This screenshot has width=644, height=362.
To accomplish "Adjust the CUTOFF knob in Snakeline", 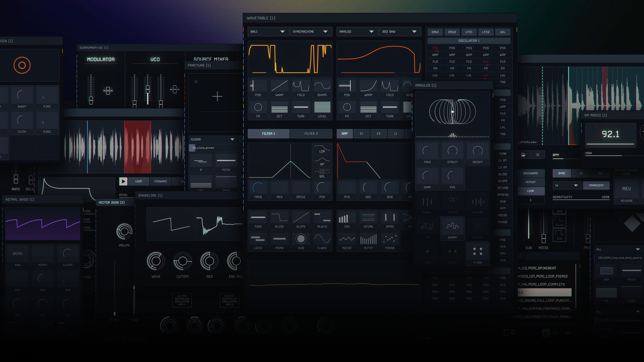I will tap(183, 261).
